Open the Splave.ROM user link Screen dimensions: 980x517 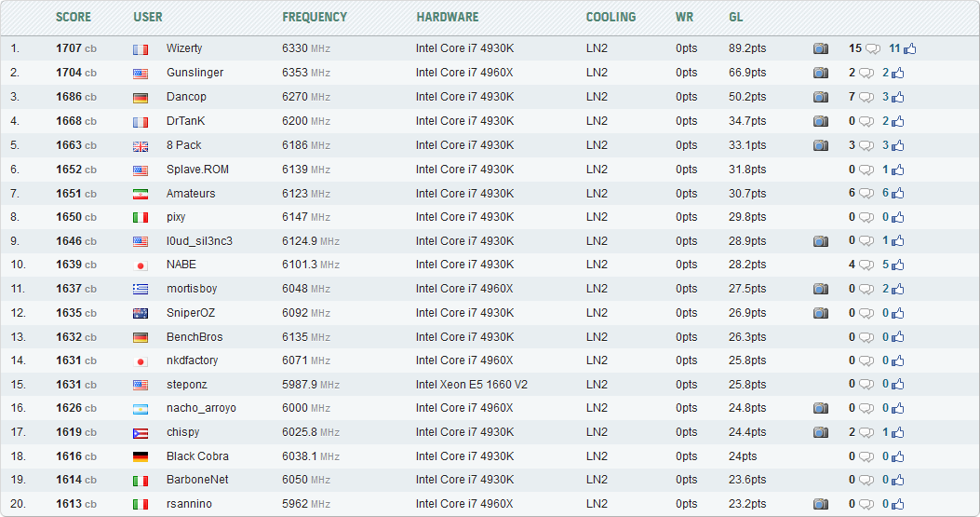197,170
